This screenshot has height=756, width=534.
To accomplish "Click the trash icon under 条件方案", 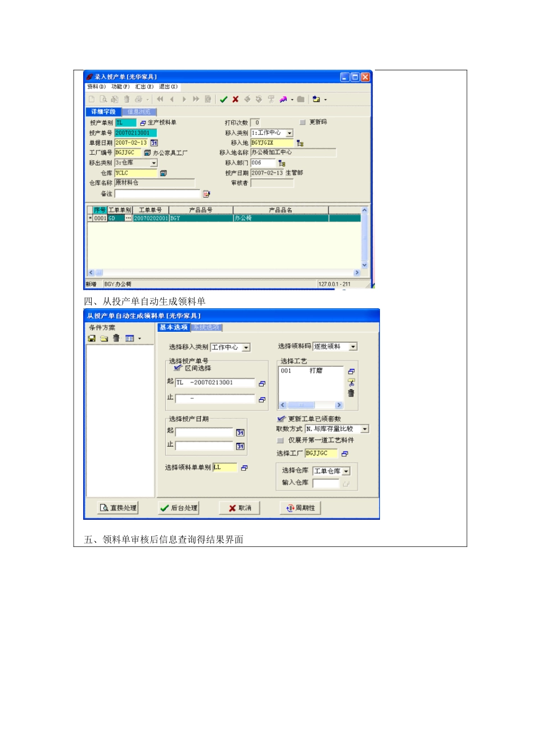I will (x=116, y=338).
